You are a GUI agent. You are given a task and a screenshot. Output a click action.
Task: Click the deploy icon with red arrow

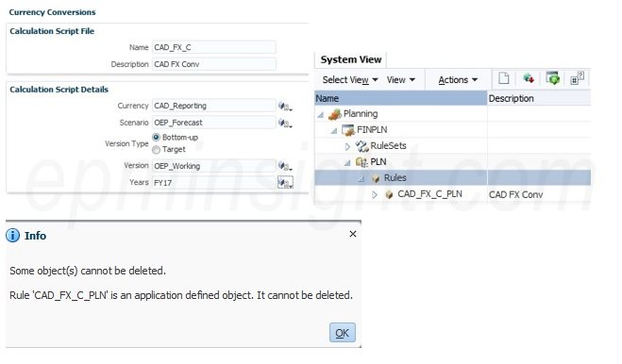(x=529, y=78)
